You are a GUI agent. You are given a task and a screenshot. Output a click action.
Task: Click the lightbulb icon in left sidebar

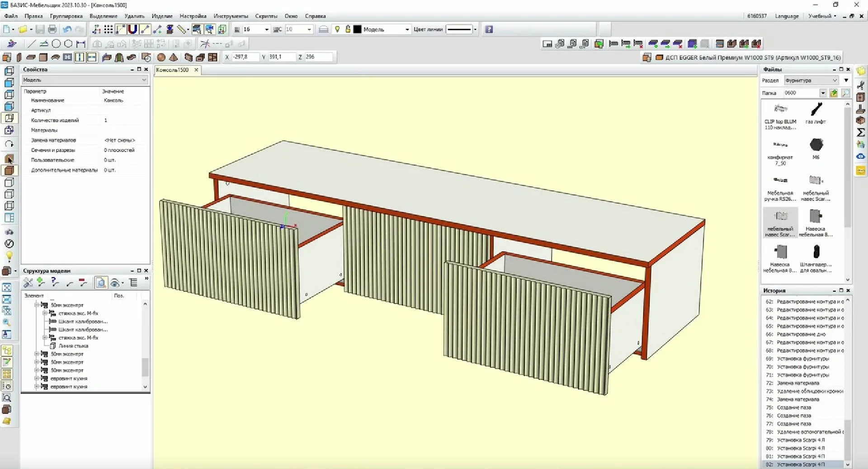[x=9, y=256]
